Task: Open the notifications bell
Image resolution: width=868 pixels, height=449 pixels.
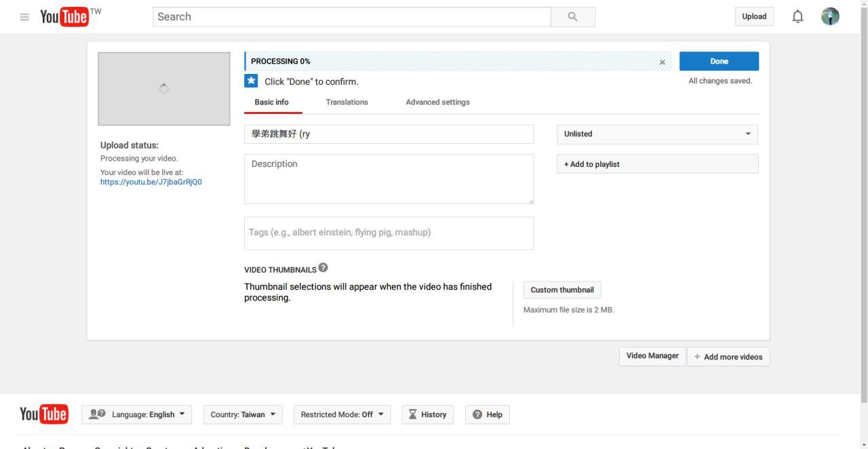Action: [798, 17]
